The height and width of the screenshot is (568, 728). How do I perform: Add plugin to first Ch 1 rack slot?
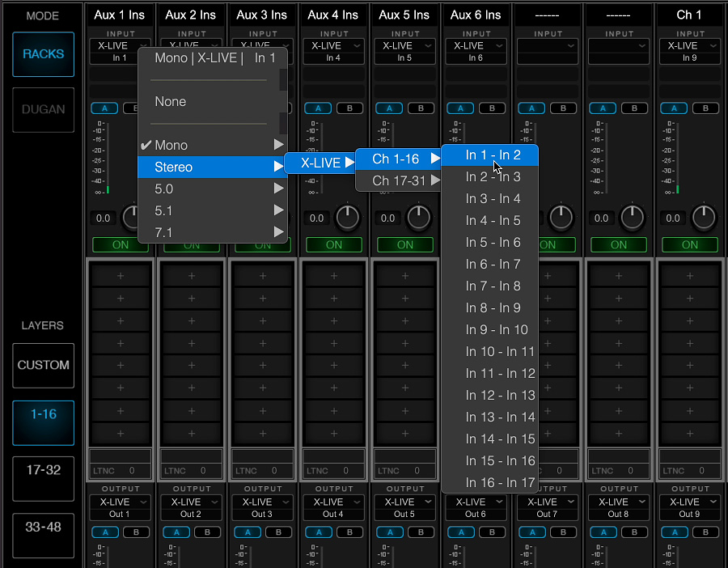[689, 276]
